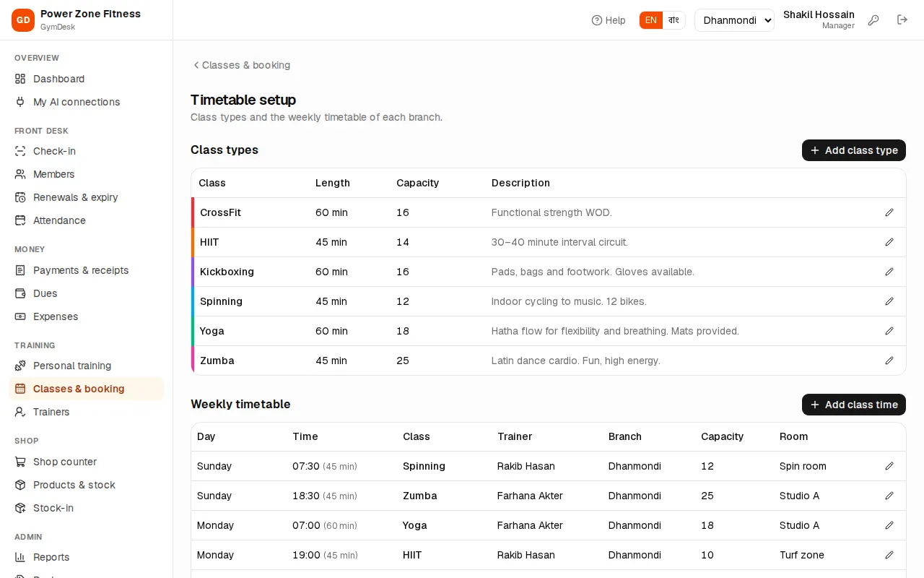Open Shop counter
924x578 pixels.
(x=87, y=462)
